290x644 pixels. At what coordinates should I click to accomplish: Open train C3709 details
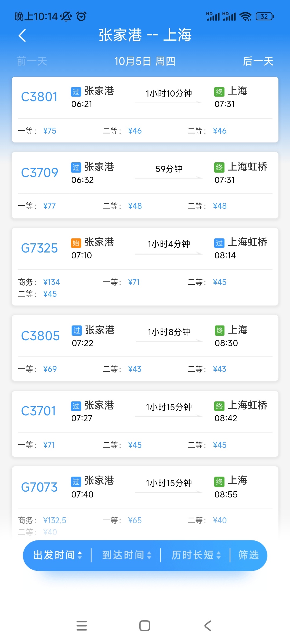click(145, 185)
